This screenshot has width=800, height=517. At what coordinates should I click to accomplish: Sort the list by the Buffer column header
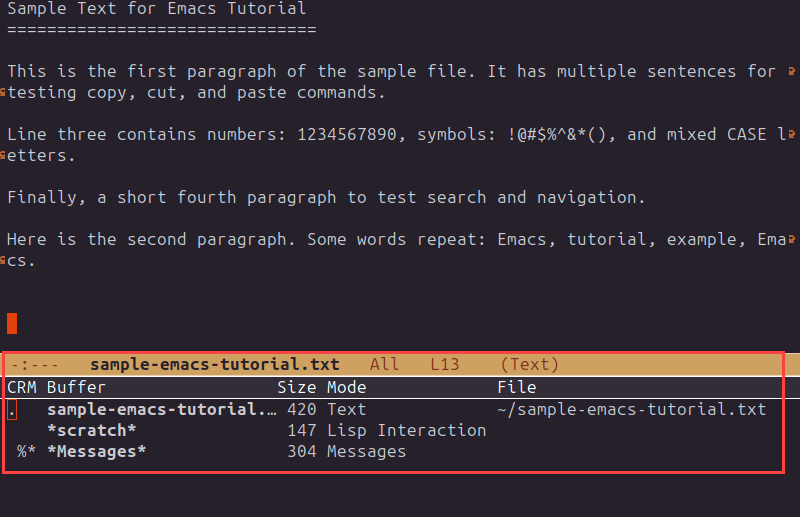pos(76,387)
